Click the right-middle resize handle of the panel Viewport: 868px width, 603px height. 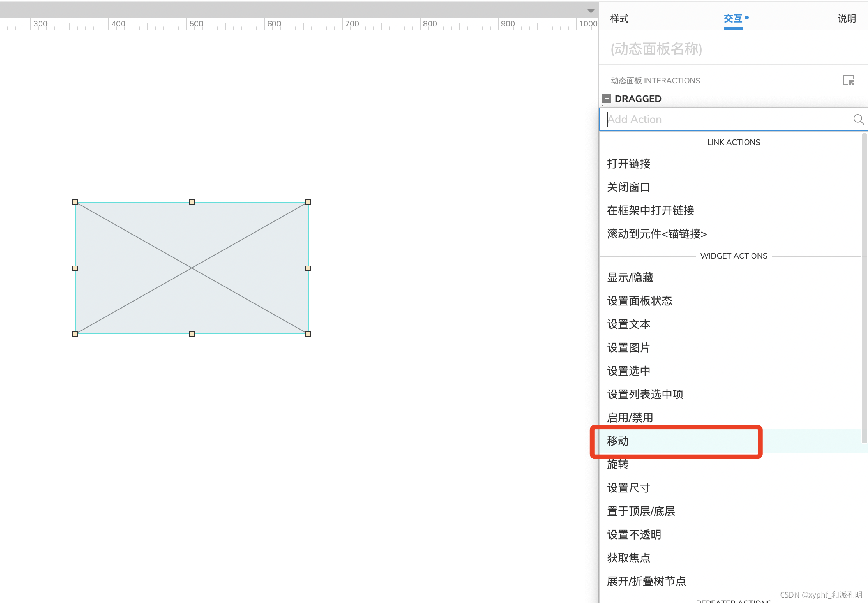pos(308,268)
